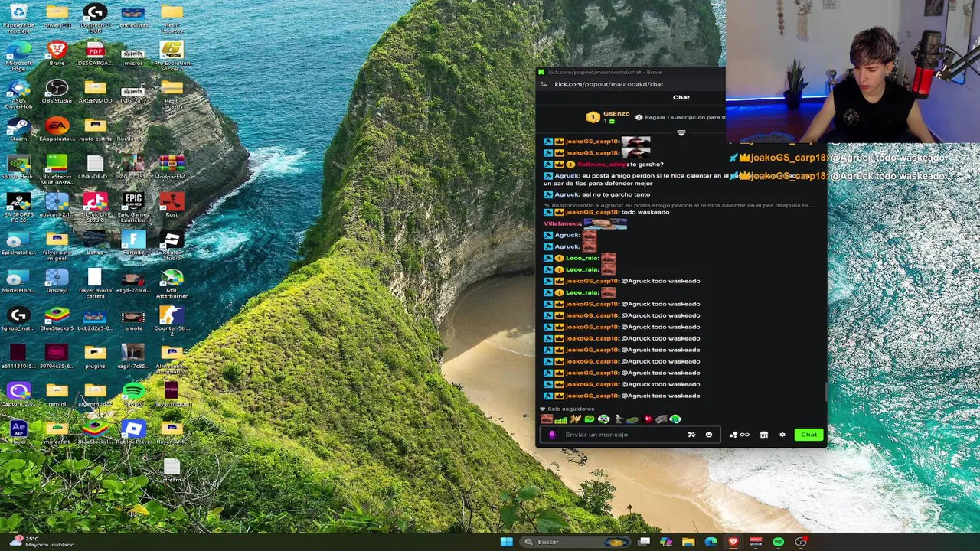Open the Microsoft Edge desktop shortcut
The height and width of the screenshot is (551, 980).
point(18,55)
